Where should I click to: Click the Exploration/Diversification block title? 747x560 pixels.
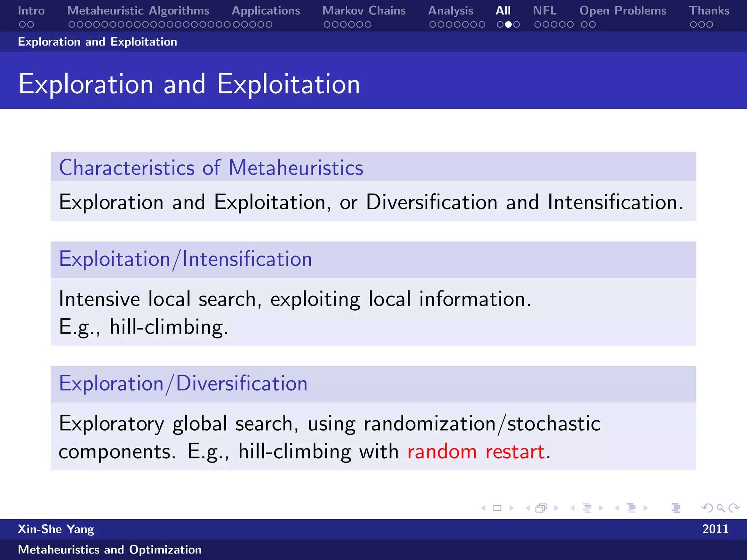pos(183,384)
